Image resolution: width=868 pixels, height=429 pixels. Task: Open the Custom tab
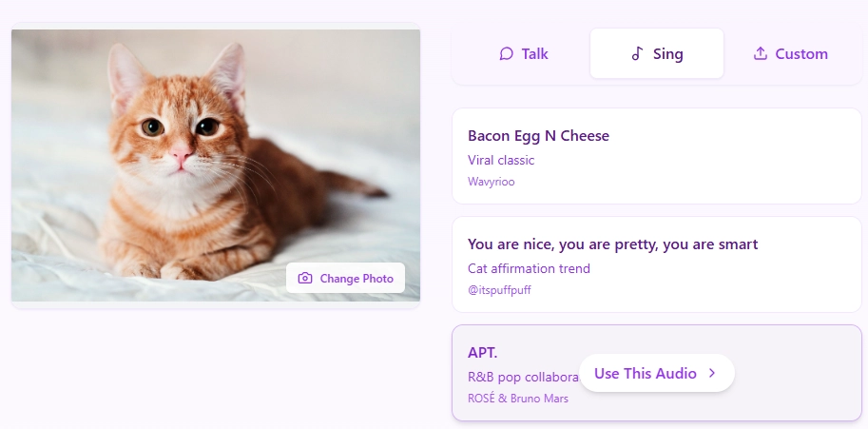pos(790,54)
